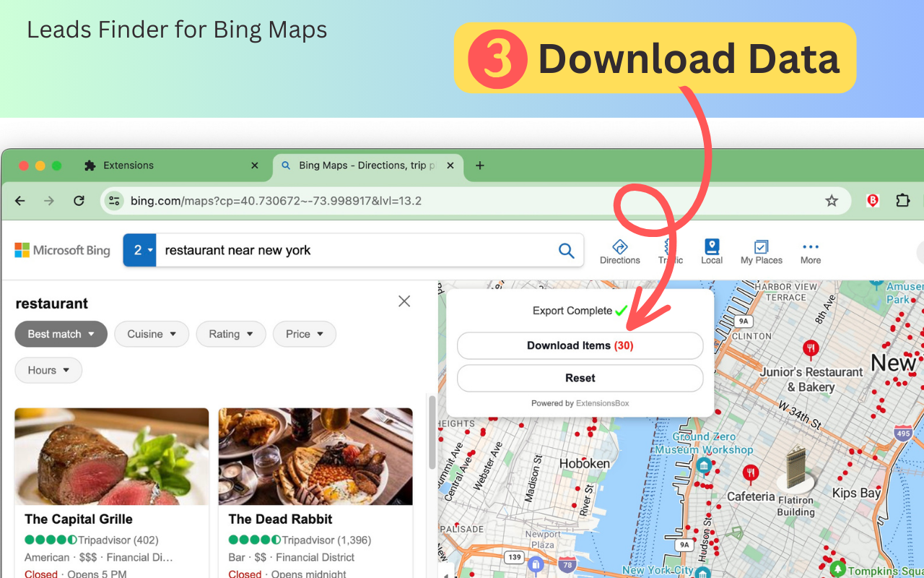The width and height of the screenshot is (924, 578).
Task: Open The Capital Grille listing title
Action: [x=79, y=519]
